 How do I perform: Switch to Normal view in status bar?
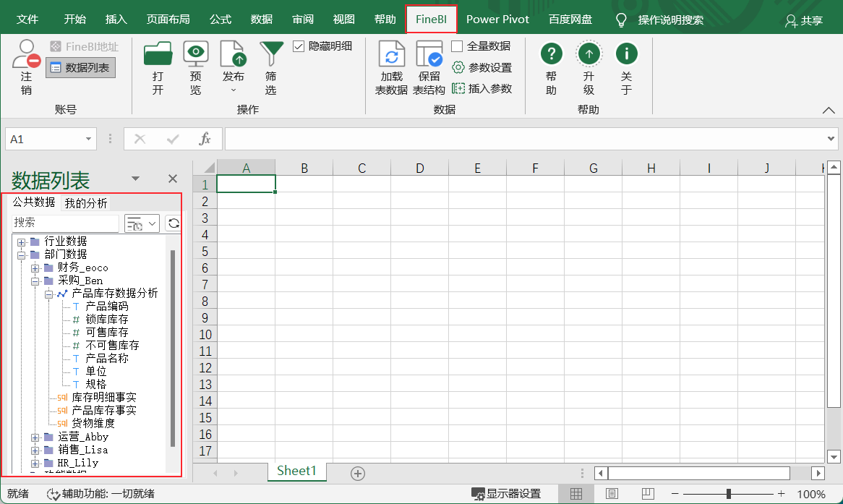pyautogui.click(x=575, y=494)
